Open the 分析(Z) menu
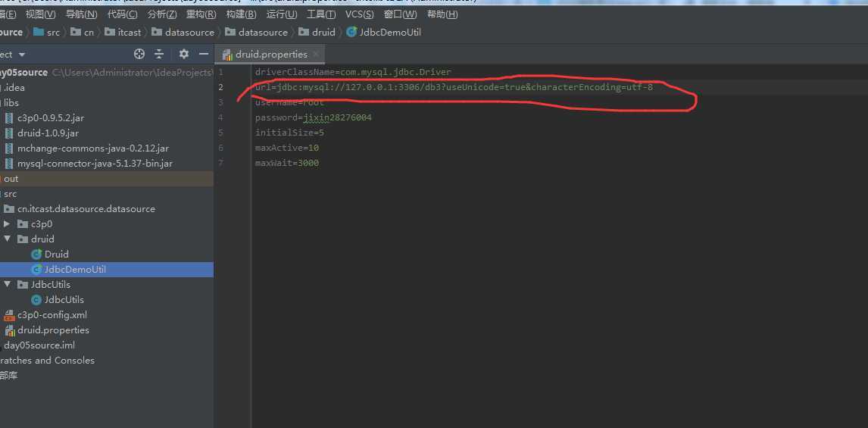 pos(162,14)
